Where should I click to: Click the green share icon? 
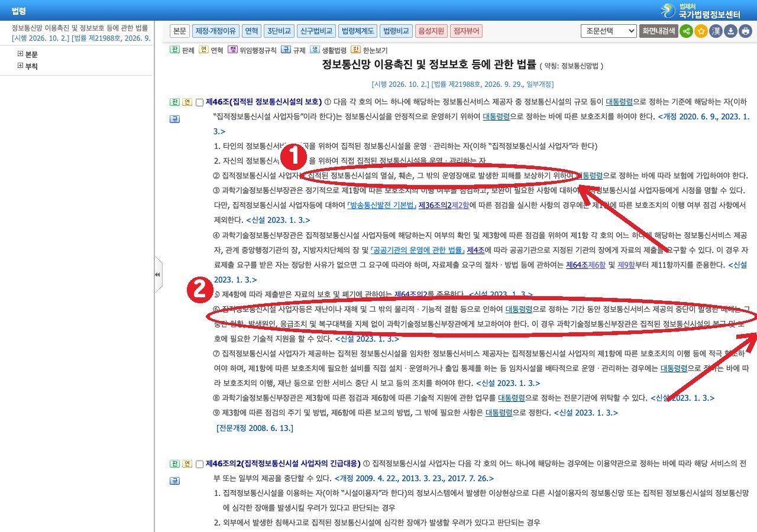point(686,31)
